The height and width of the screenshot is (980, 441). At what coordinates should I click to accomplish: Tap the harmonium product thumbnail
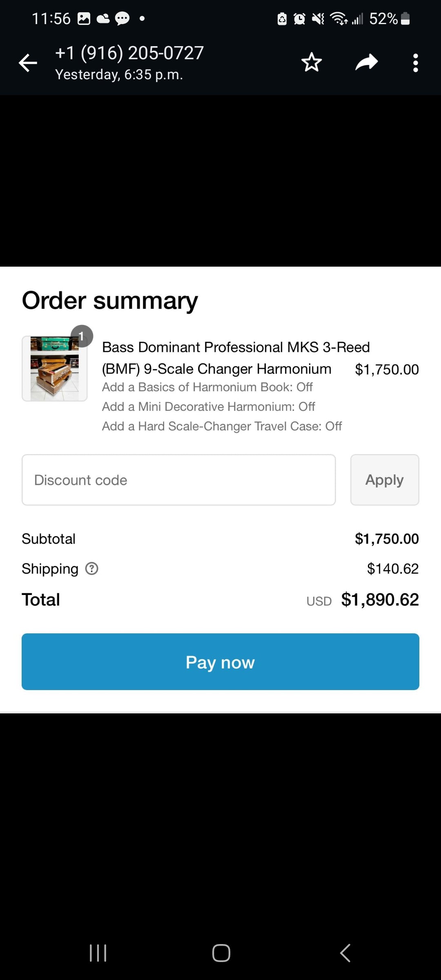coord(54,369)
